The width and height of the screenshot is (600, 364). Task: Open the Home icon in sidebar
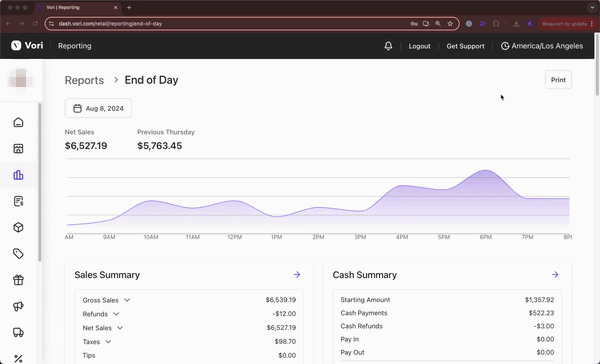[18, 122]
